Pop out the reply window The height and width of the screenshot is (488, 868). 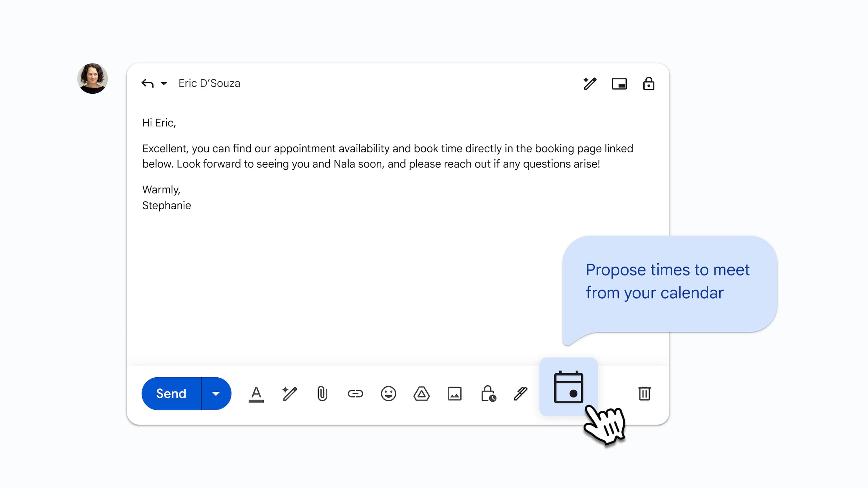619,84
